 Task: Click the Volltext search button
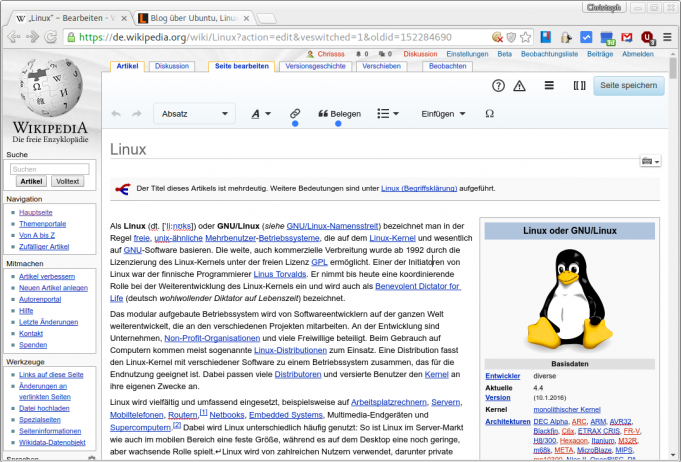point(67,181)
